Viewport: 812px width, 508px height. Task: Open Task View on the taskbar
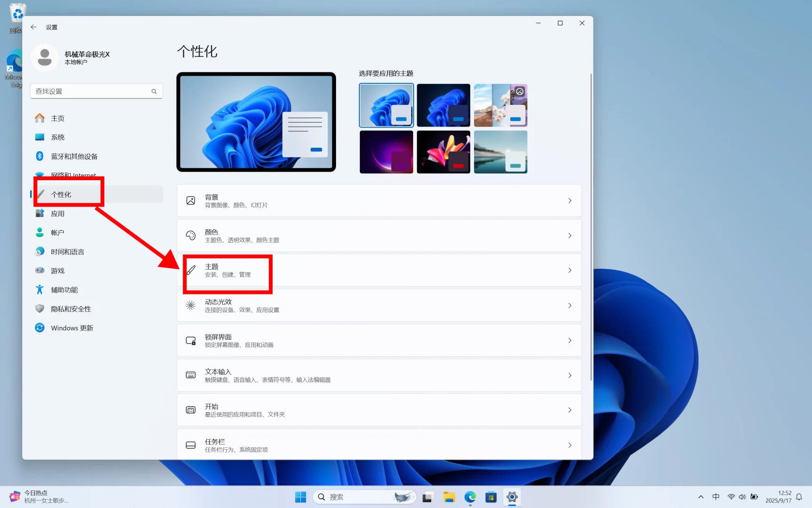(x=427, y=497)
